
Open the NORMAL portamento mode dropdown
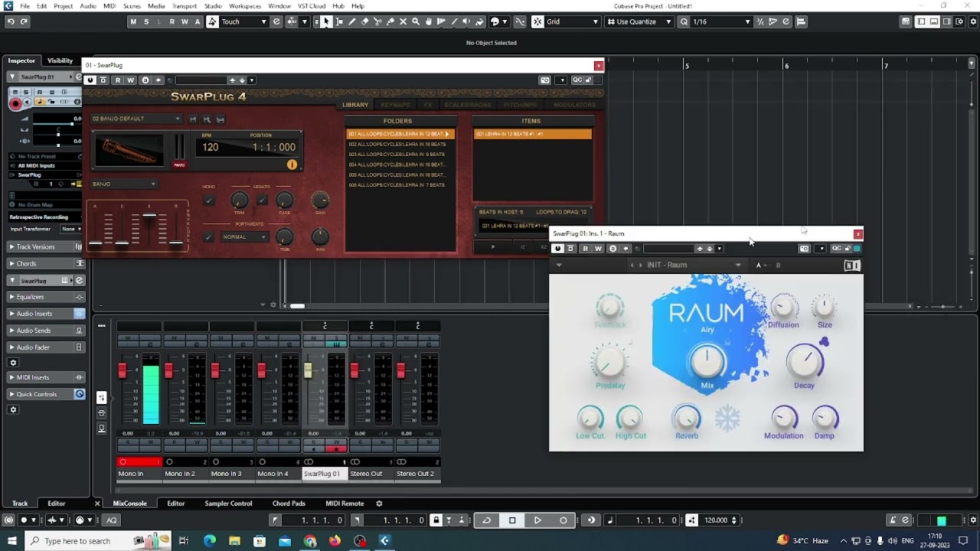243,237
